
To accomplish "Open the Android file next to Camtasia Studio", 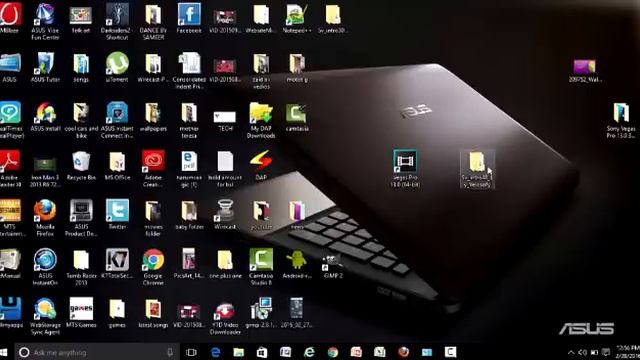I will tap(297, 264).
